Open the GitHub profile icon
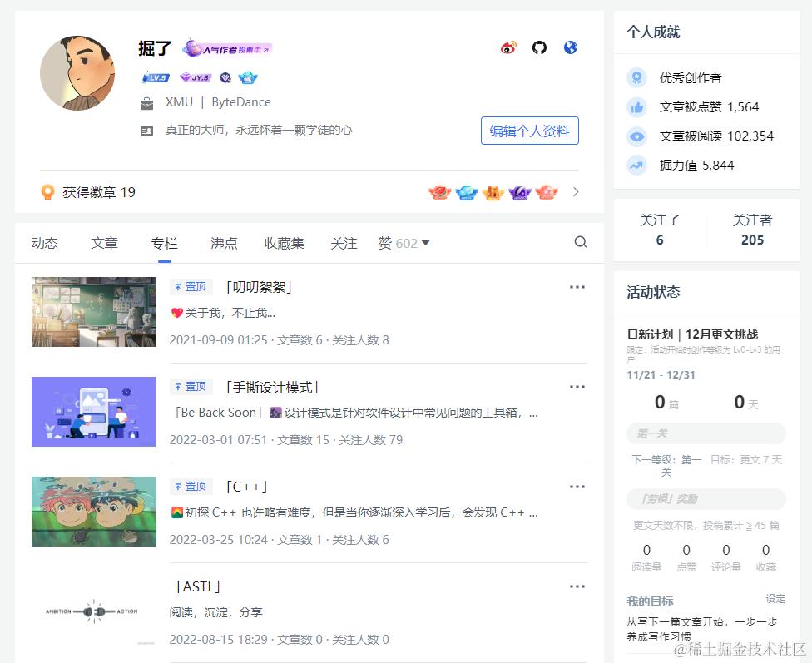 pyautogui.click(x=540, y=47)
